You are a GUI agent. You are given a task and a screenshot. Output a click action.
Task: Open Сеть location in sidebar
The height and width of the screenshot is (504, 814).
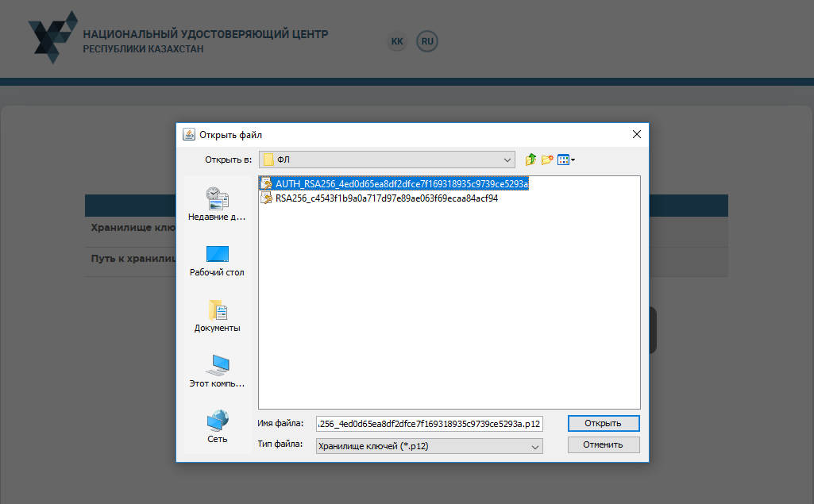coord(218,427)
